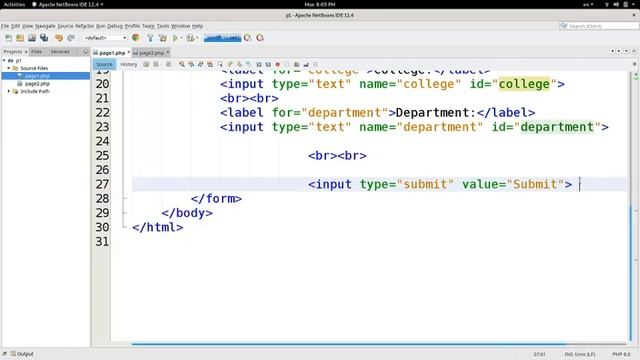Click inside the Search field
Screen dimensions: 640x360
tap(599, 26)
